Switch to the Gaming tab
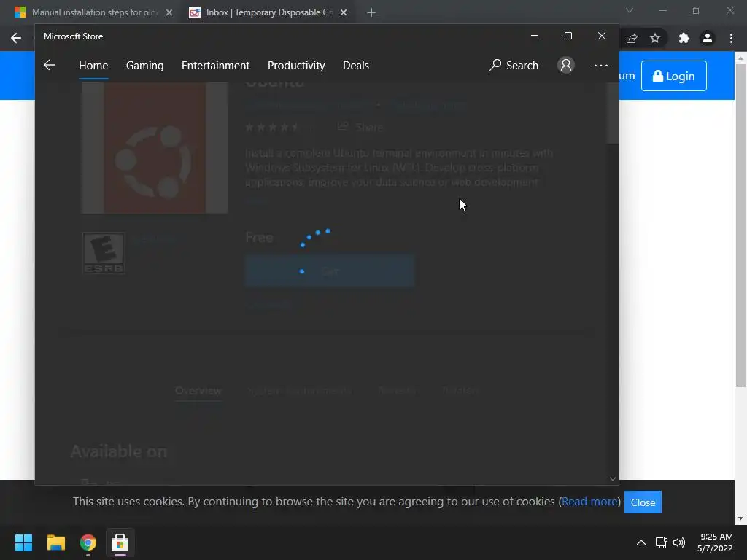 (x=145, y=65)
